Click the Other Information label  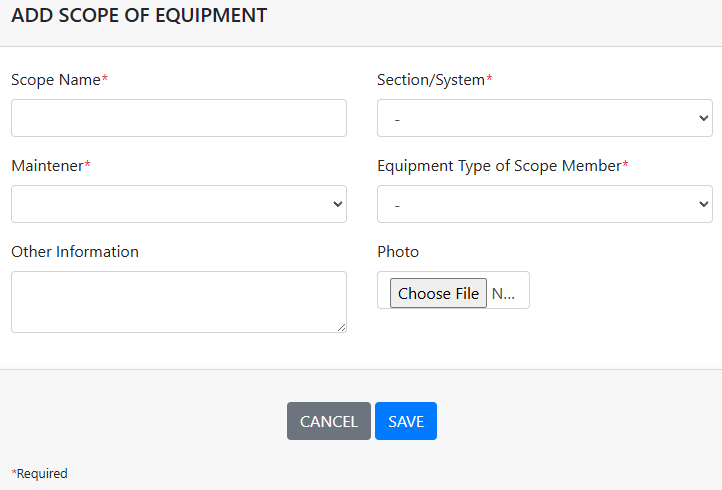(75, 252)
